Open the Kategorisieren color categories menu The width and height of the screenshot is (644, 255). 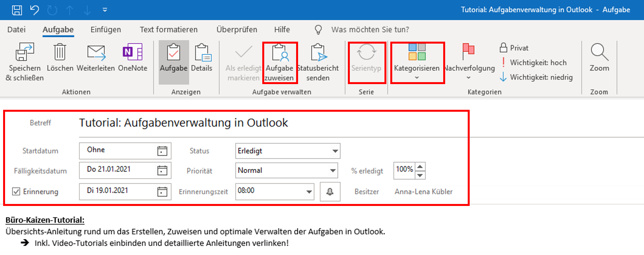pos(417,62)
